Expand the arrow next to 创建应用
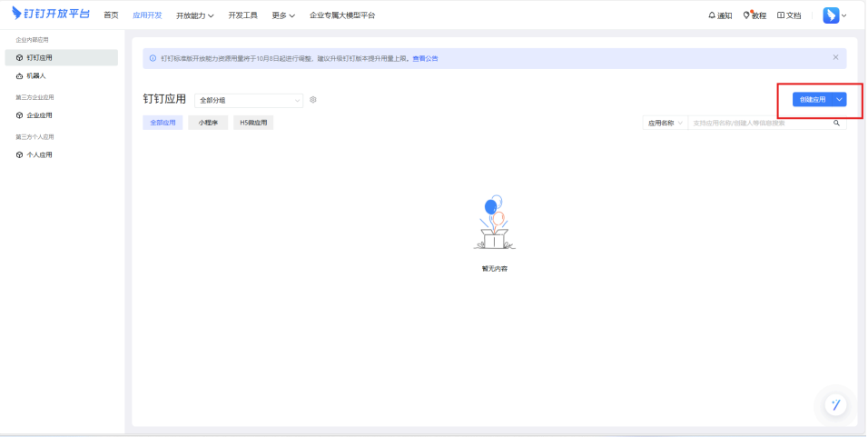 click(x=840, y=99)
